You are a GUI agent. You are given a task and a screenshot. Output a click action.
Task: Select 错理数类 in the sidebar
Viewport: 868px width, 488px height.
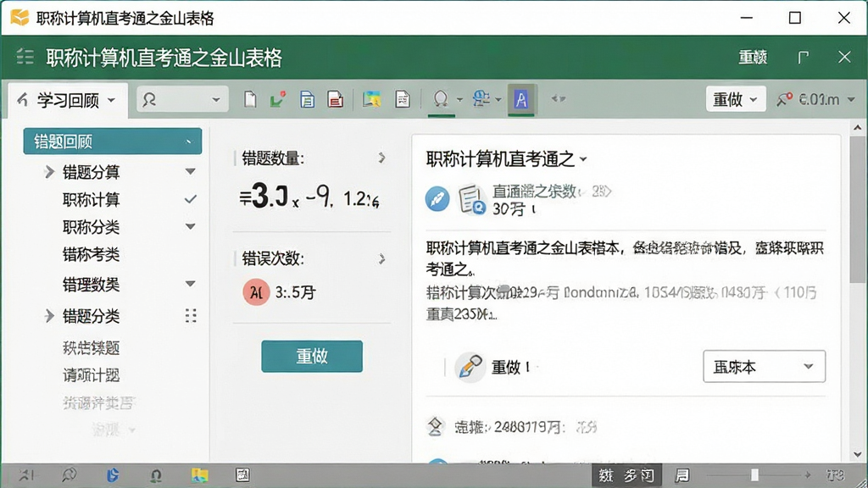(x=91, y=285)
